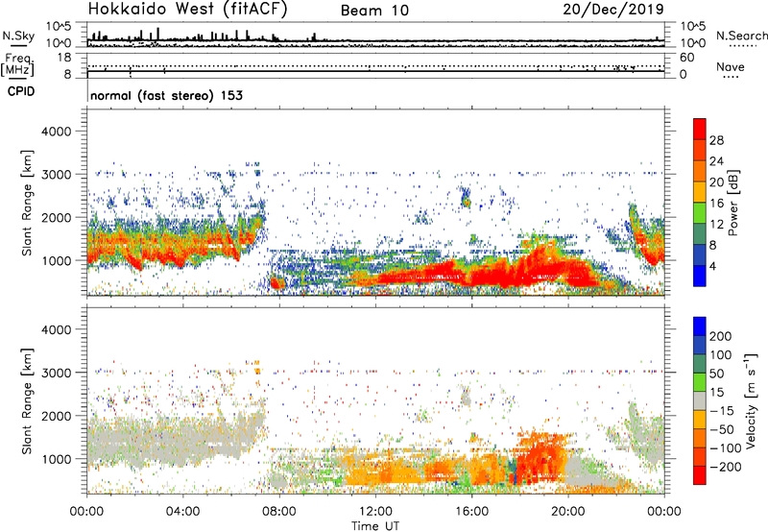Click the date '20/Dec/2019'

[x=613, y=9]
